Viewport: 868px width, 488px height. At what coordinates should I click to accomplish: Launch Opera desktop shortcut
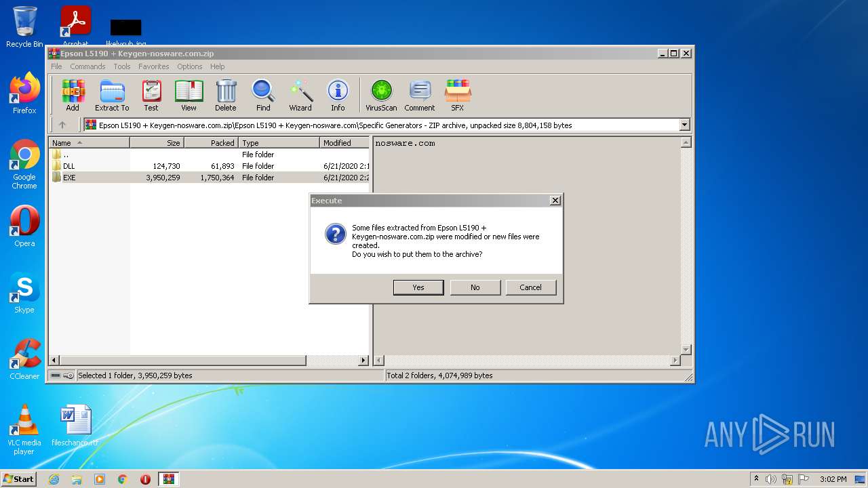(24, 226)
